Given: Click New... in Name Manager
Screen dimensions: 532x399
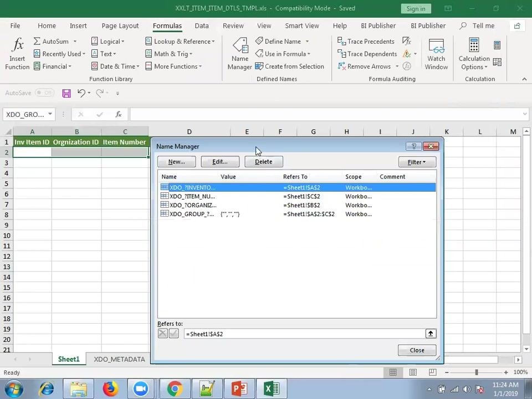Looking at the screenshot, I should [176, 162].
